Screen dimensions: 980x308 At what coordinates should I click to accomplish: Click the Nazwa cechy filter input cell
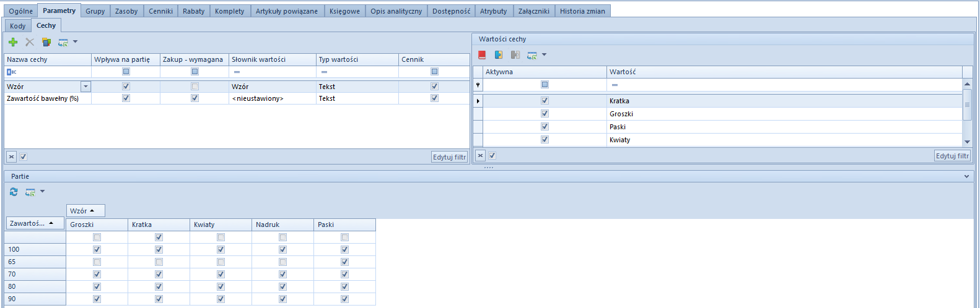[48, 72]
